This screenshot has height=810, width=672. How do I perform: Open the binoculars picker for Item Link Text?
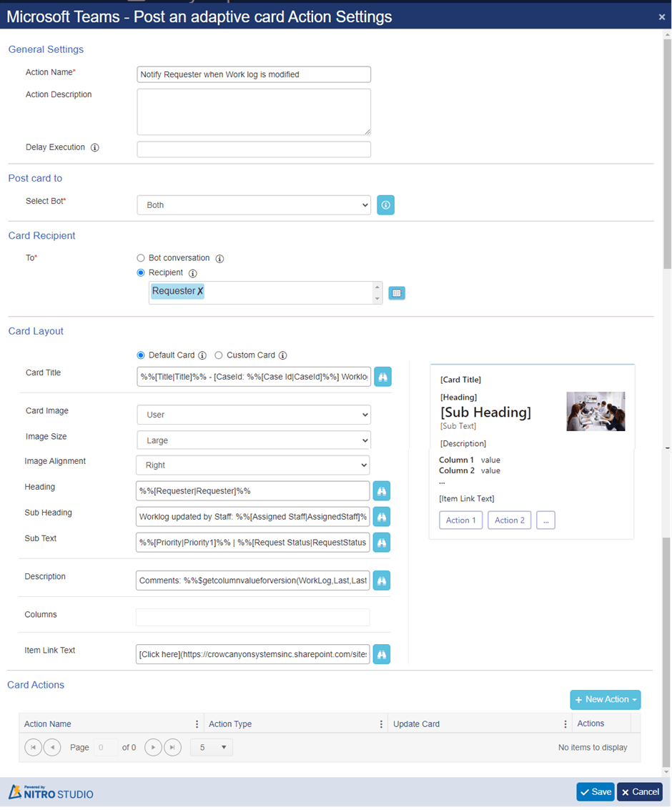(x=381, y=653)
